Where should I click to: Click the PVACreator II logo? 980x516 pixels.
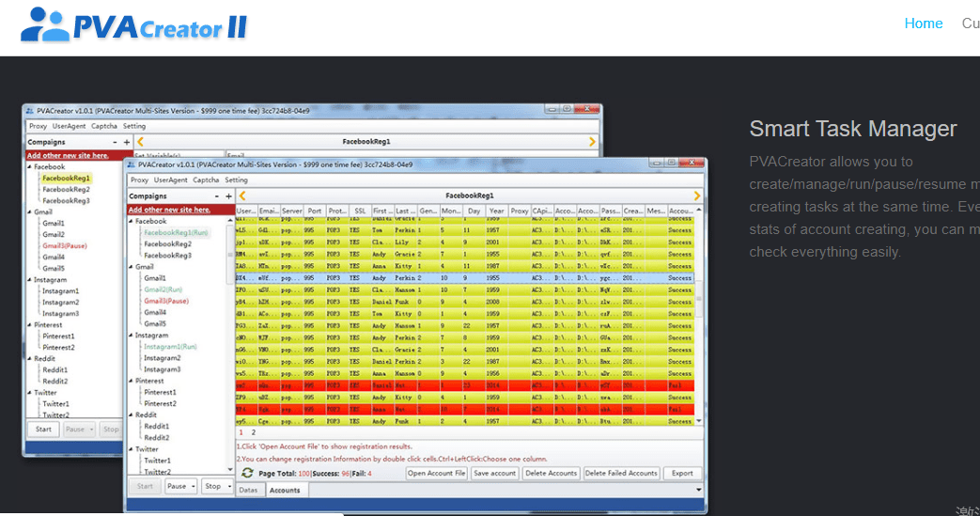(x=133, y=25)
